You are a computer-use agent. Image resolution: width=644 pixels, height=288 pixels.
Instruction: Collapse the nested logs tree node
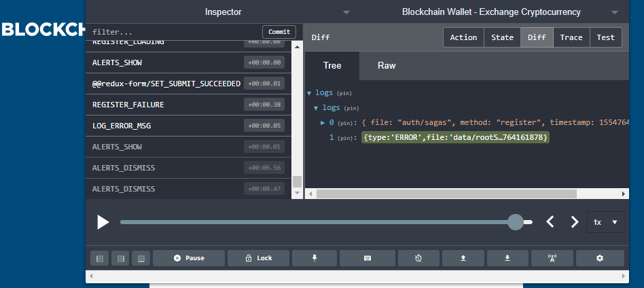click(x=316, y=108)
